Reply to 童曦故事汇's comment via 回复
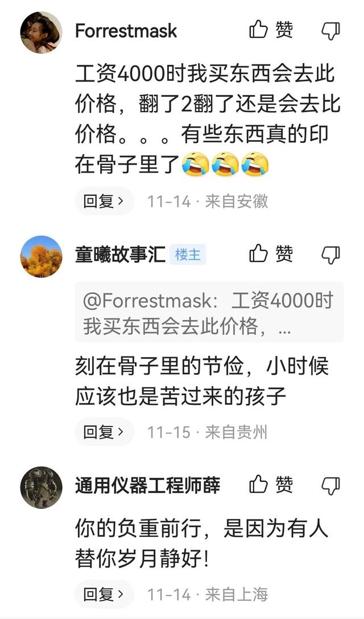The image size is (364, 619). (x=104, y=432)
